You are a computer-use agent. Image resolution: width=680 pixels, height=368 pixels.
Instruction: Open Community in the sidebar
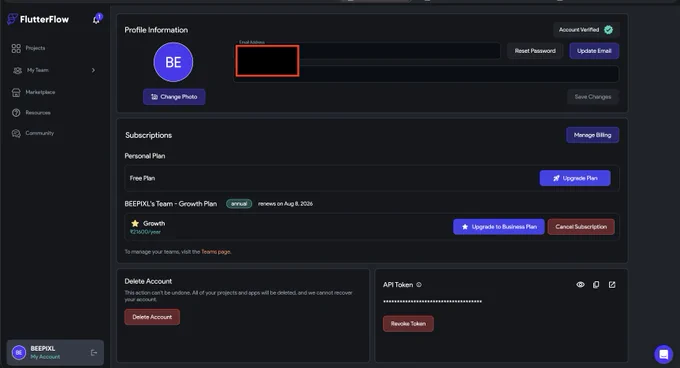pyautogui.click(x=39, y=133)
